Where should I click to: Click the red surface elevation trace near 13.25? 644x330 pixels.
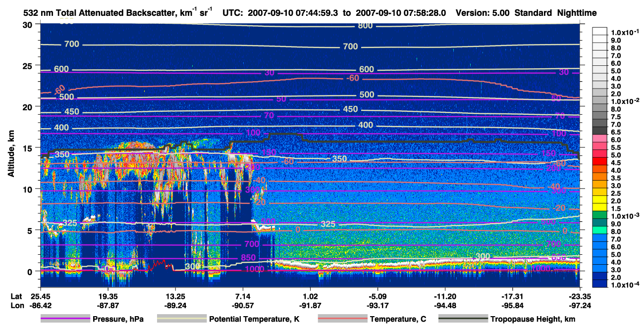[160, 265]
